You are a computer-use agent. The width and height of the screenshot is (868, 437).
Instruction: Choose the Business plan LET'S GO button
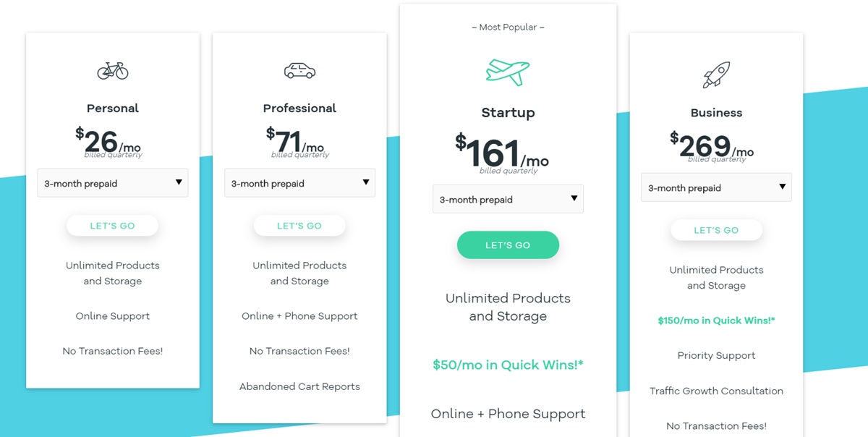[716, 230]
